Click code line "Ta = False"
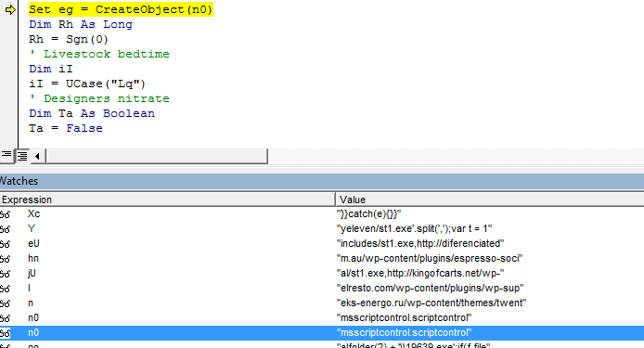 (x=66, y=128)
